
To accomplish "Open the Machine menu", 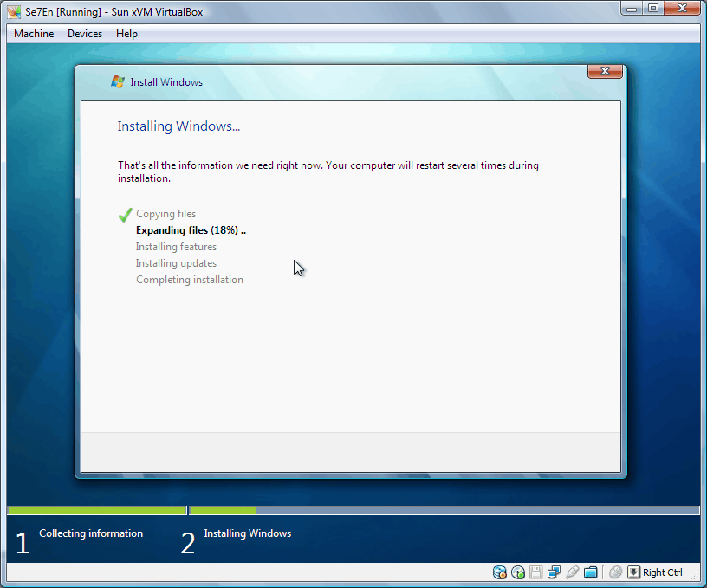I will (34, 34).
